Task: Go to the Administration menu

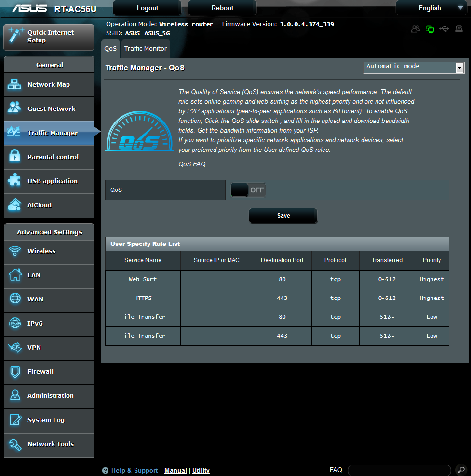Action: 49,396
